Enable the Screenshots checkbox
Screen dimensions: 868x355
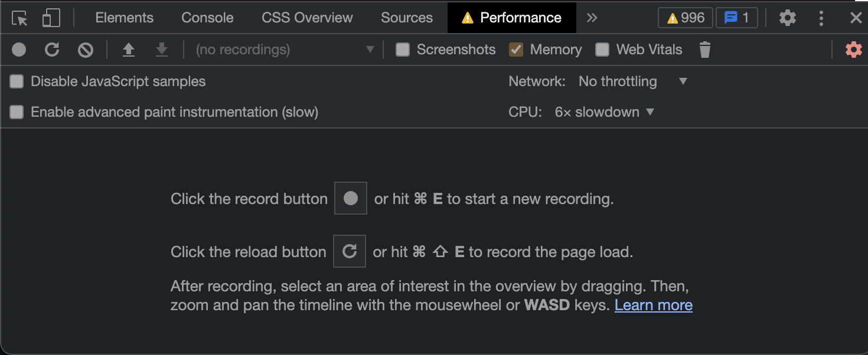[403, 50]
